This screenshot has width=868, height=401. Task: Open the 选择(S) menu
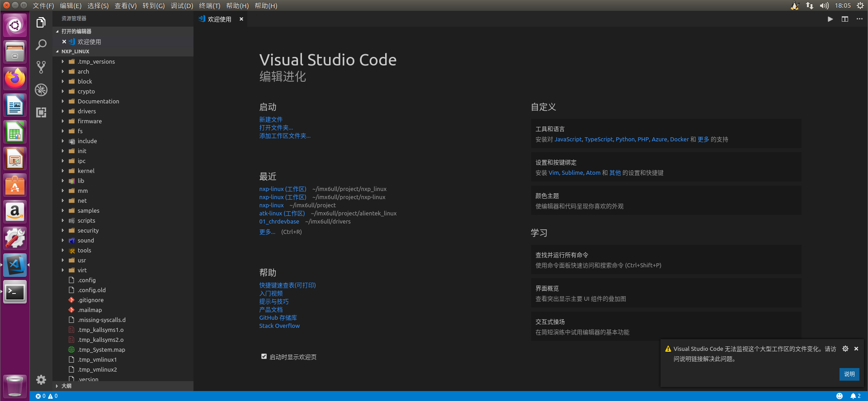[98, 5]
